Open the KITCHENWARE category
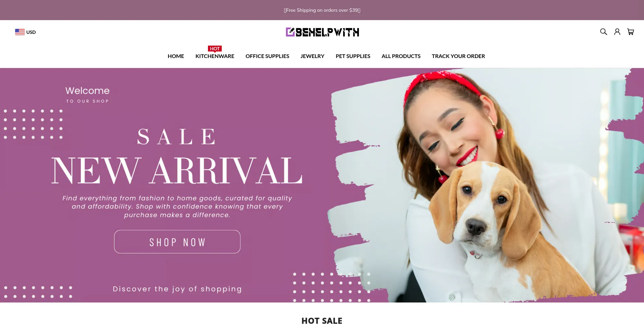Image resolution: width=644 pixels, height=333 pixels. [215, 56]
